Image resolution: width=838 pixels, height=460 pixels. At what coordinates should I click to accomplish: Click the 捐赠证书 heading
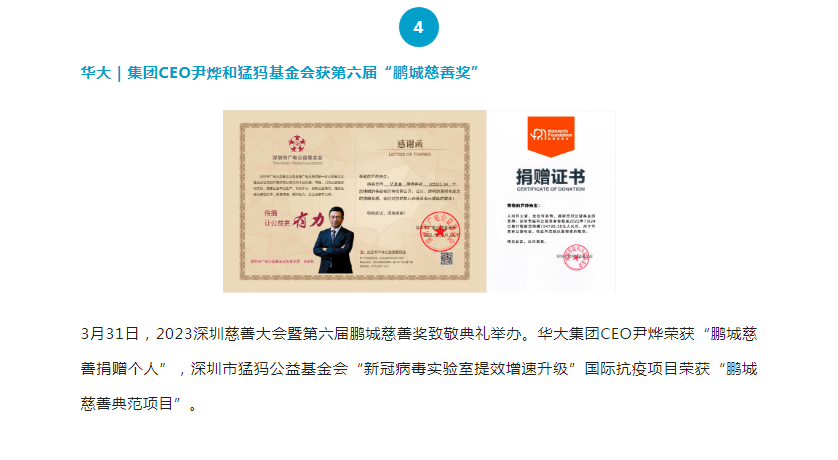550,177
